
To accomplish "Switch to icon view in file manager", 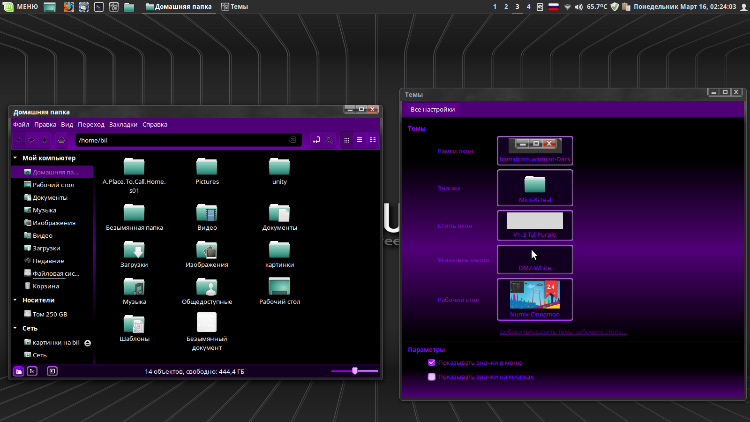I will click(346, 140).
